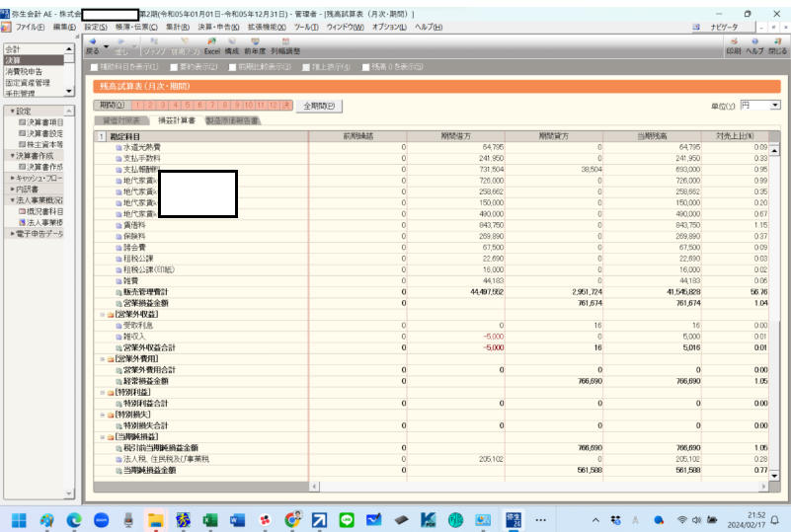Click the 閉じる close-window toolbar icon
The image size is (791, 532).
click(778, 44)
